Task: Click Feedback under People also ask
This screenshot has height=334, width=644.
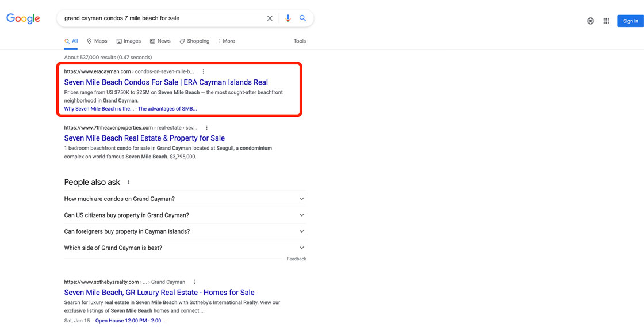Action: coord(297,259)
